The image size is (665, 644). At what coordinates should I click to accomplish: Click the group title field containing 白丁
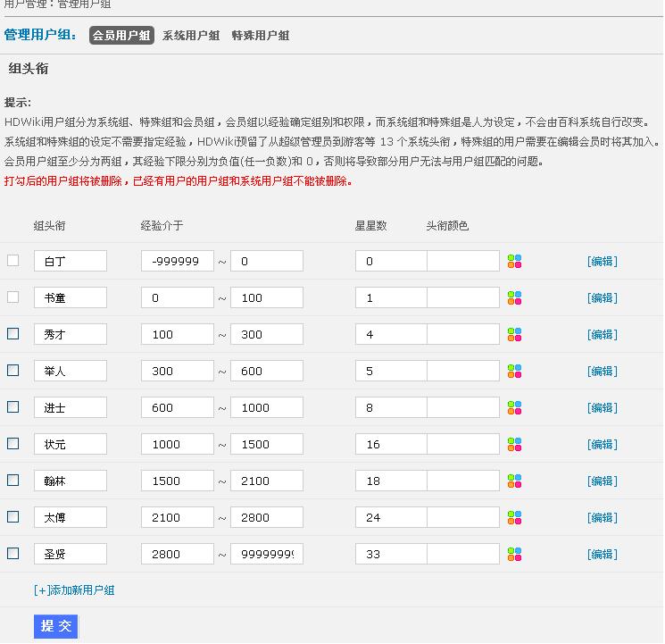[x=71, y=261]
